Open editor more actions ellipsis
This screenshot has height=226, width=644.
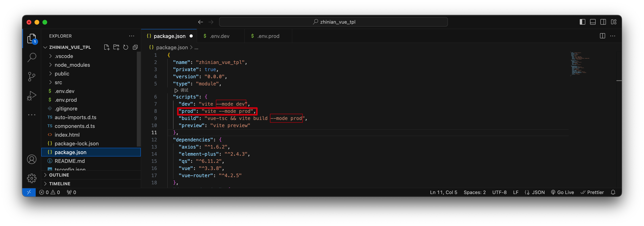tap(613, 36)
